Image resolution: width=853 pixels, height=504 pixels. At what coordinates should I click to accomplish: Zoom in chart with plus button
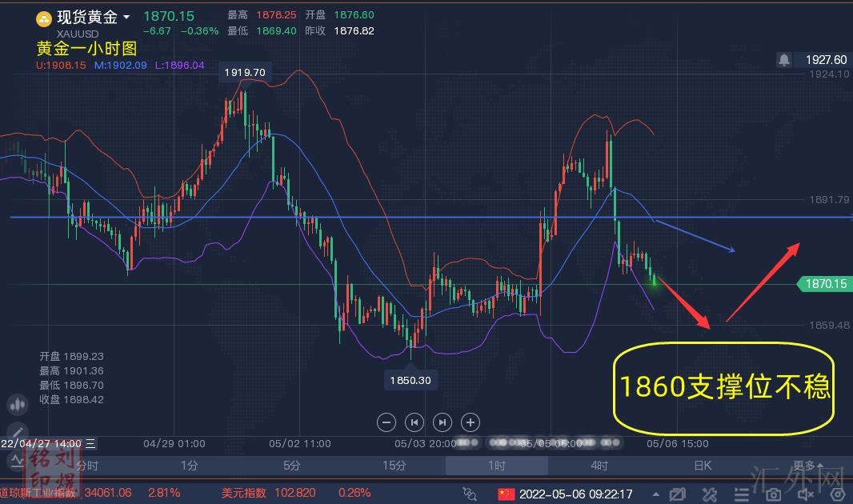(x=471, y=422)
